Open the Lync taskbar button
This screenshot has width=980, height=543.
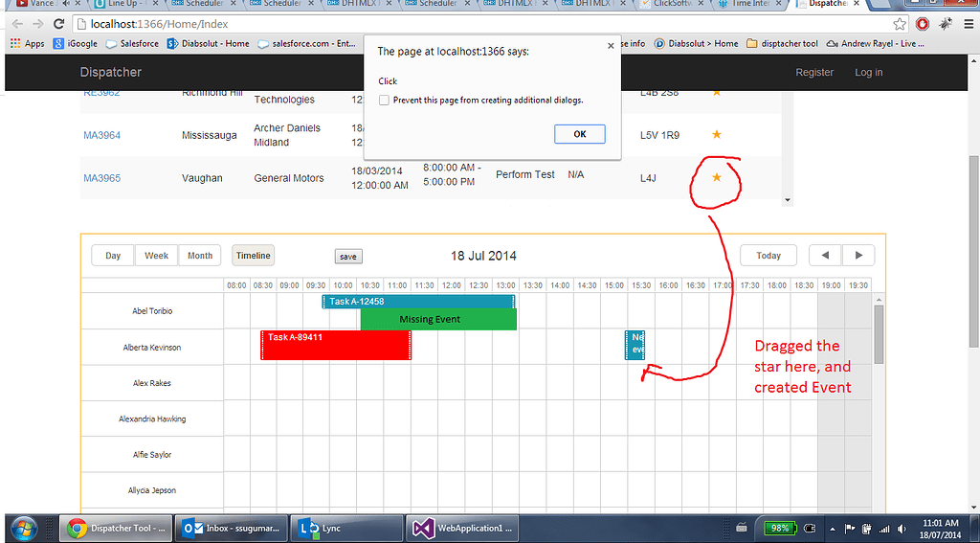347,528
